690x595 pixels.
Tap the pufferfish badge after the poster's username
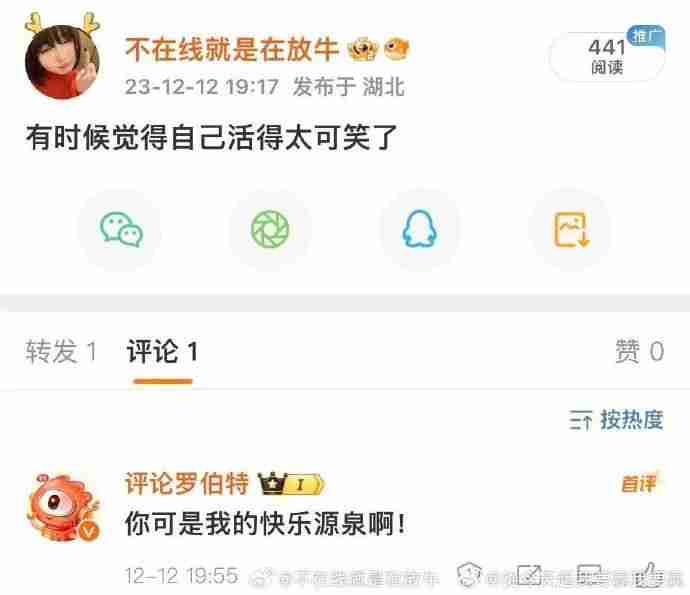(x=396, y=48)
